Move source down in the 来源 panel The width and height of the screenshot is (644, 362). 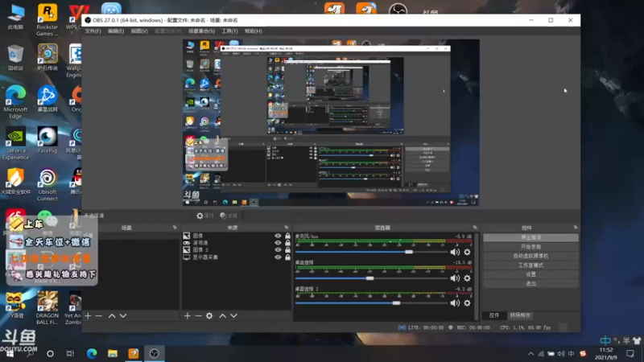tap(233, 315)
